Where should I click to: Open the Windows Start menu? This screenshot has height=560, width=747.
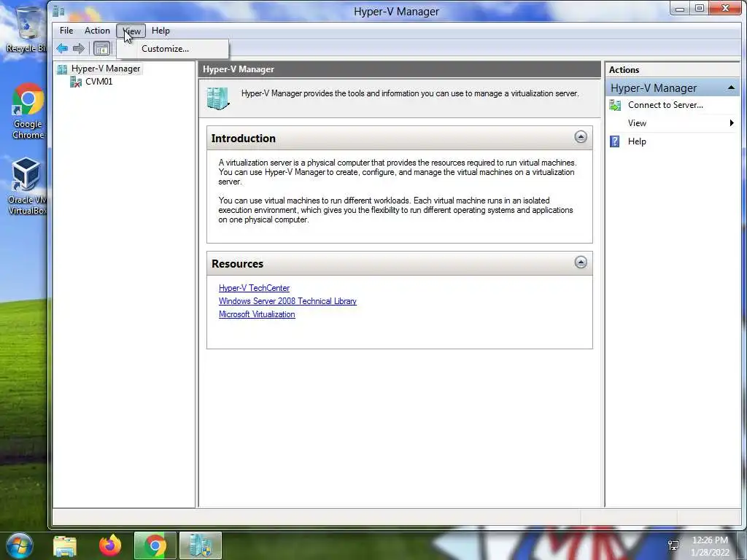(19, 545)
